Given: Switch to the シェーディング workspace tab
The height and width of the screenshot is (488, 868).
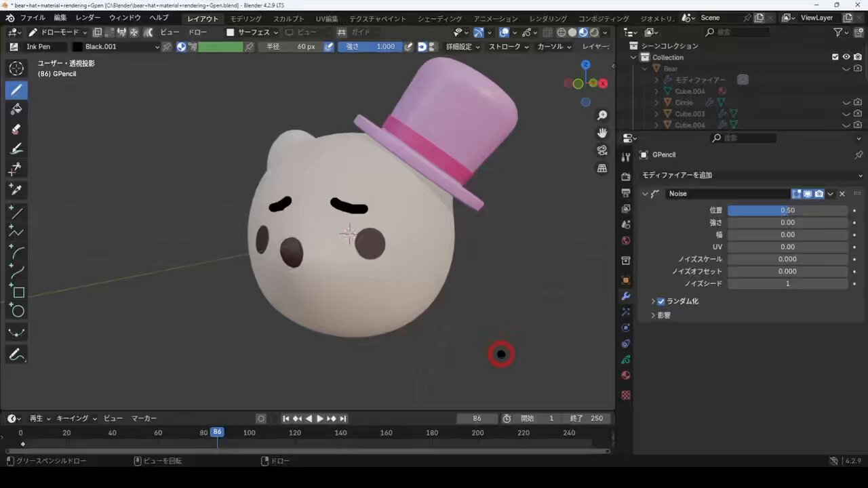Looking at the screenshot, I should [x=441, y=18].
